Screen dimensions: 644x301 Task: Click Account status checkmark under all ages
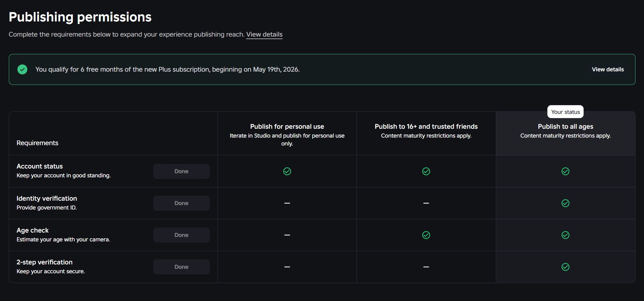[x=566, y=171]
